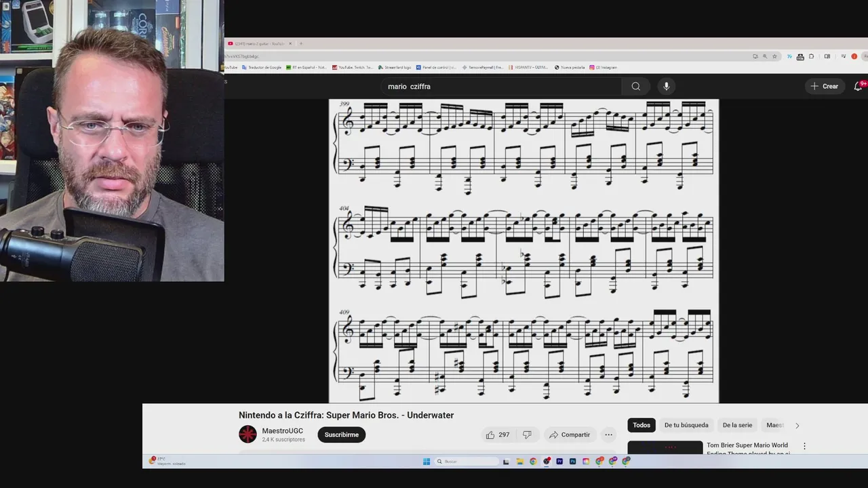Image resolution: width=868 pixels, height=488 pixels.
Task: Open Premiere Pro from the taskbar
Action: 559,462
